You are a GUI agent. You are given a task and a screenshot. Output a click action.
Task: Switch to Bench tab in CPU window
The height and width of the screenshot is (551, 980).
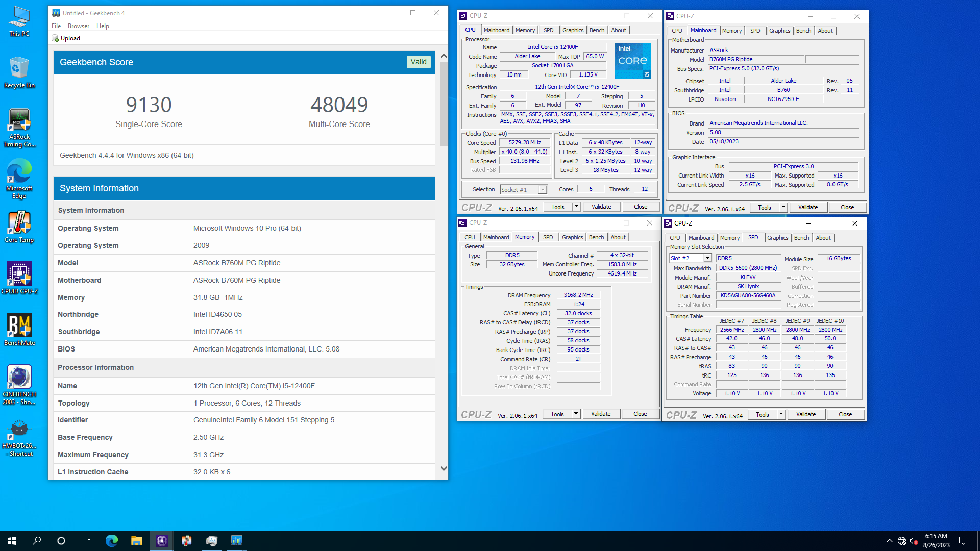(597, 30)
